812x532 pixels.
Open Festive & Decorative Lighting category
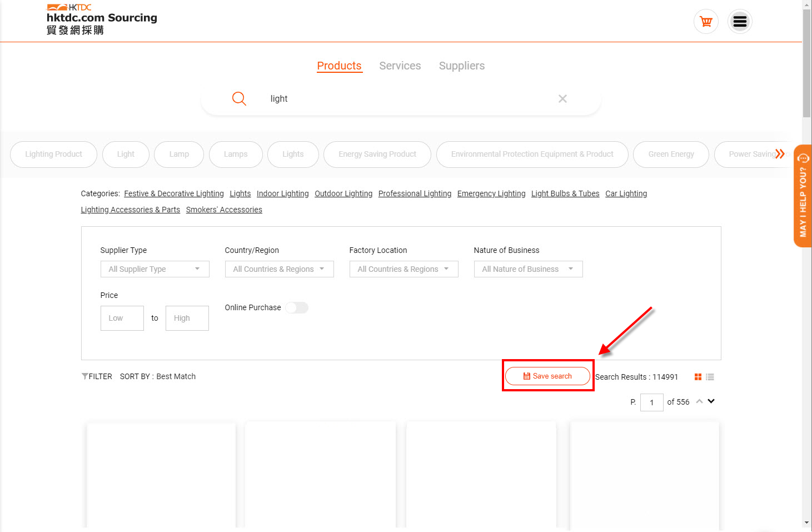click(174, 193)
